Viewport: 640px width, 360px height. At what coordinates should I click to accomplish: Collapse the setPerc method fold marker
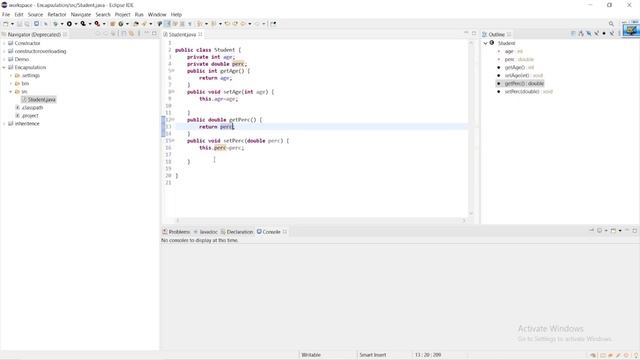[173, 140]
